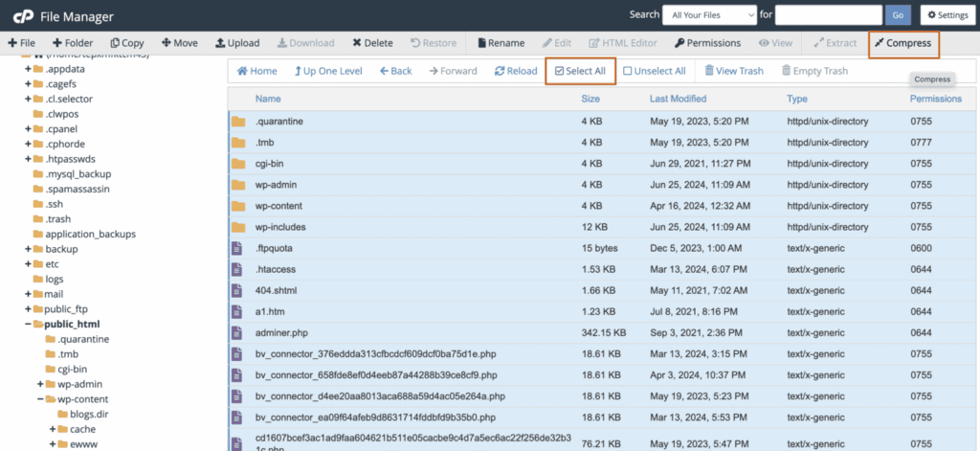Expand the .cagefs tree folder

pyautogui.click(x=28, y=84)
